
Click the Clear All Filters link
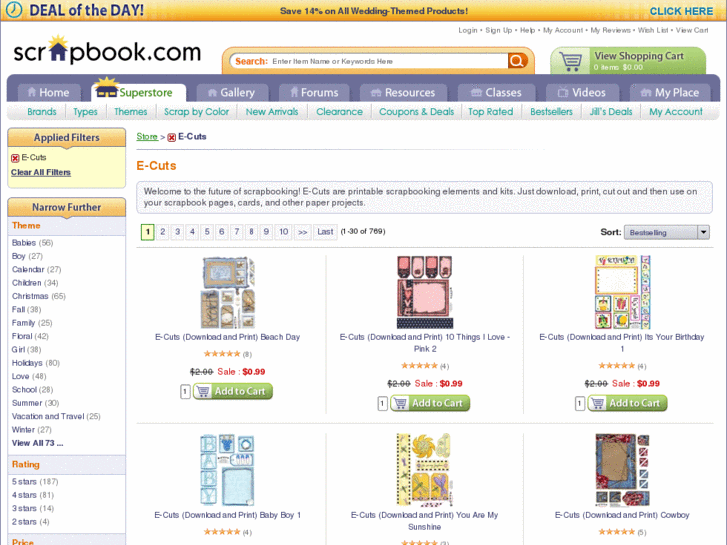pos(41,173)
